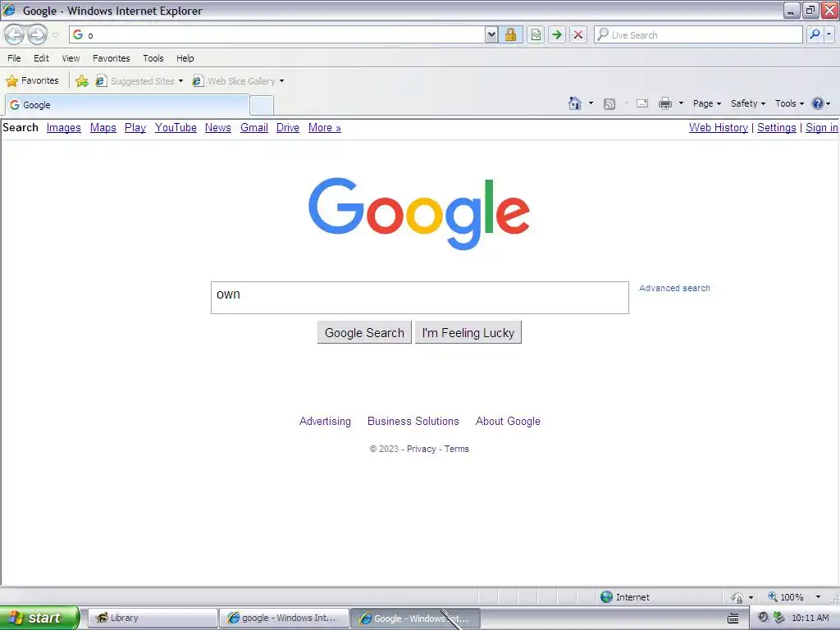Click the Help question mark icon

tap(818, 103)
